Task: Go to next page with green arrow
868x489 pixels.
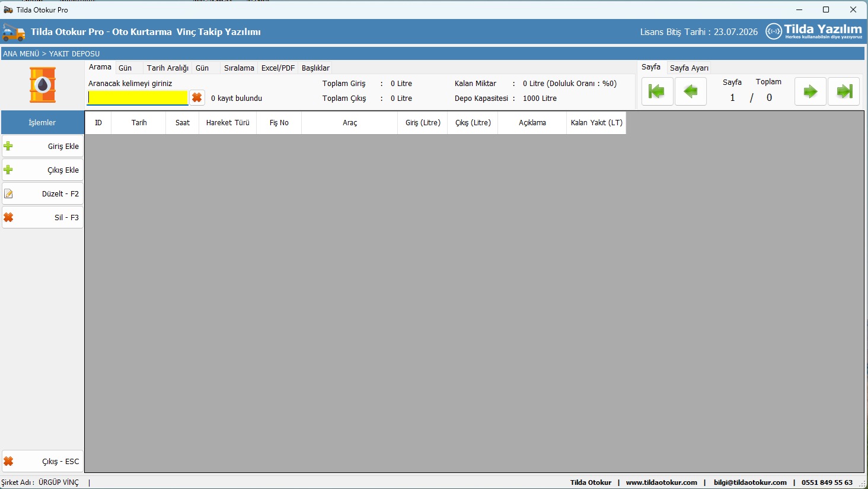Action: tap(810, 91)
